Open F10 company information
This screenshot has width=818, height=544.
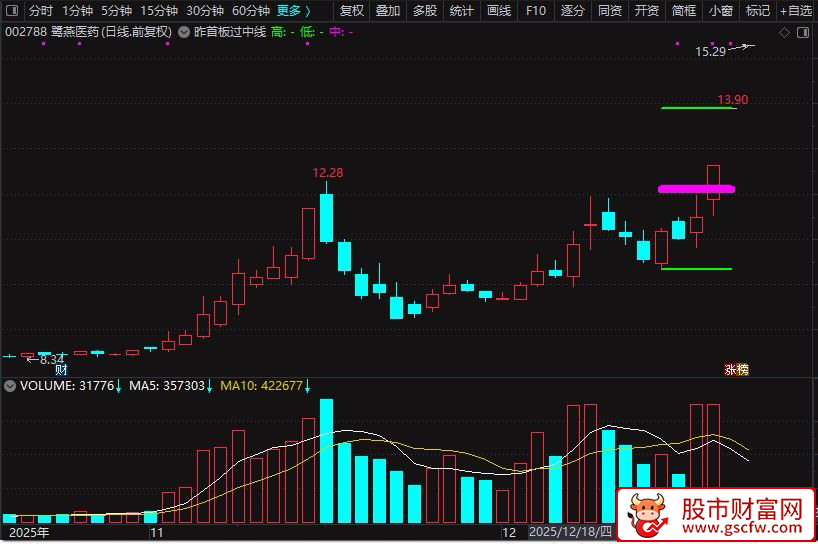tap(536, 10)
